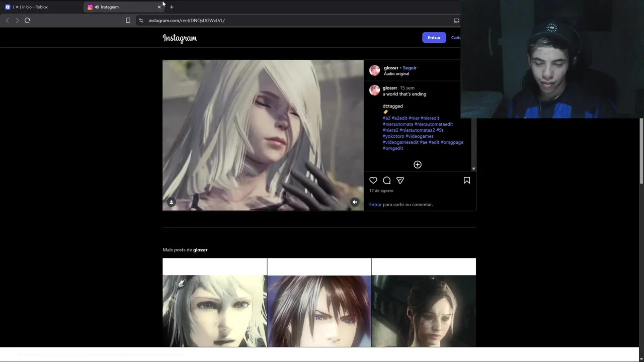
Task: Open the #a2 hashtag
Action: click(386, 118)
